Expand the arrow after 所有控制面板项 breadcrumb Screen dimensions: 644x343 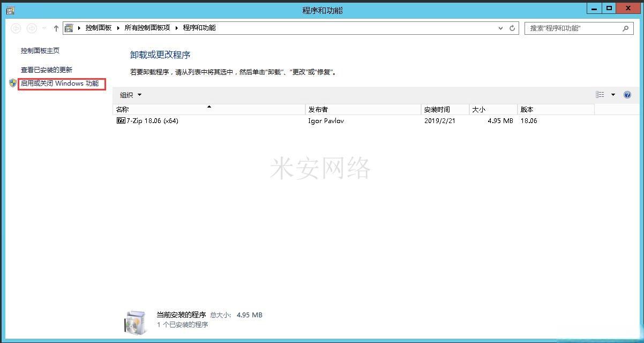click(x=176, y=28)
